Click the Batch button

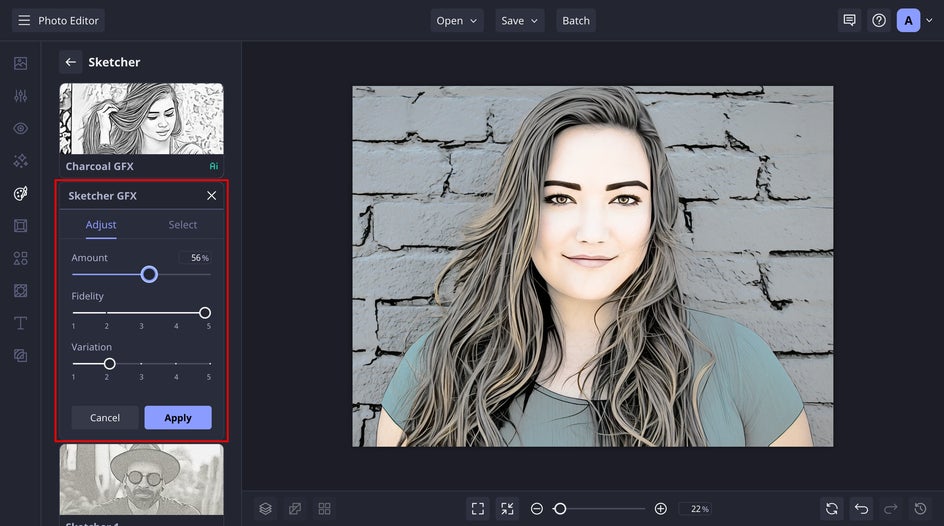coord(576,20)
